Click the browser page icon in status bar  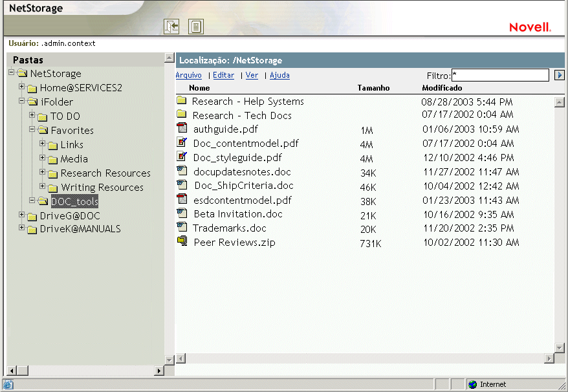[x=8, y=384]
